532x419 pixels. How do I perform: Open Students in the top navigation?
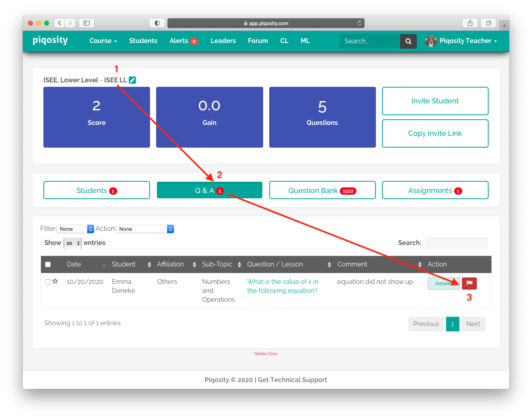pyautogui.click(x=143, y=41)
